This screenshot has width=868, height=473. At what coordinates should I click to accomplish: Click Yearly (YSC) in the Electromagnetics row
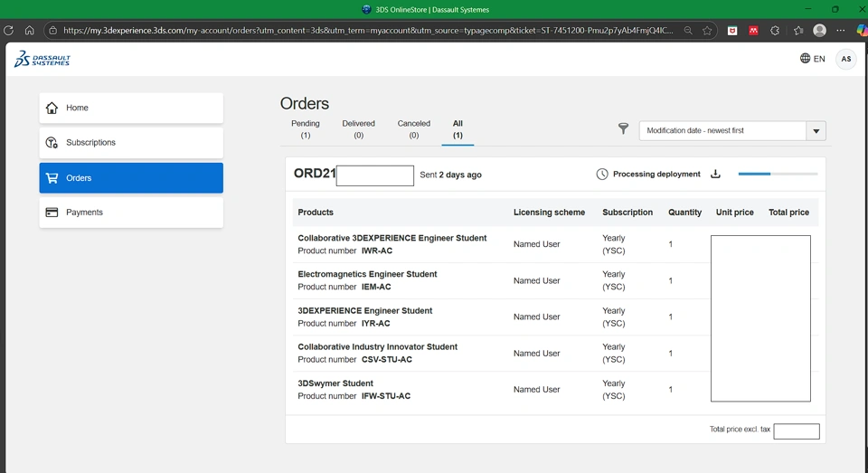coord(613,280)
